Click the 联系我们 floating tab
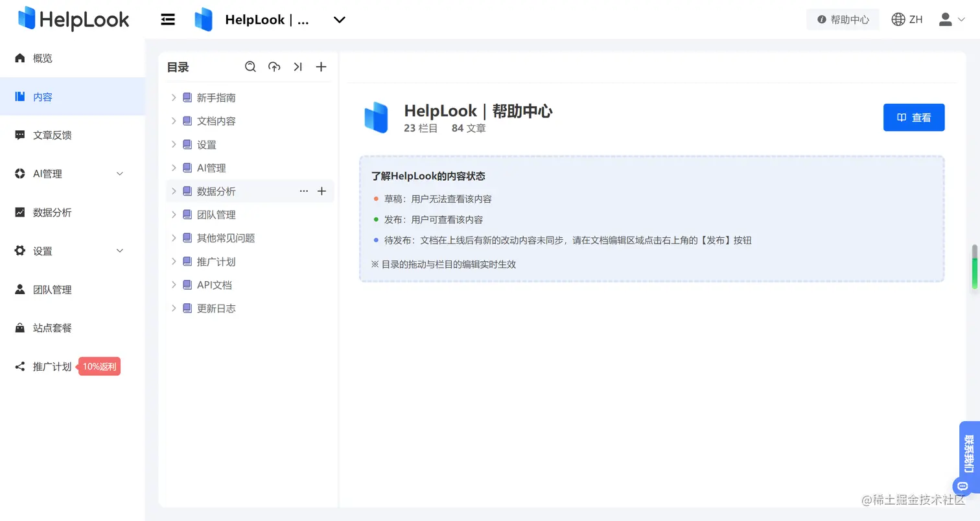The height and width of the screenshot is (521, 980). 970,453
